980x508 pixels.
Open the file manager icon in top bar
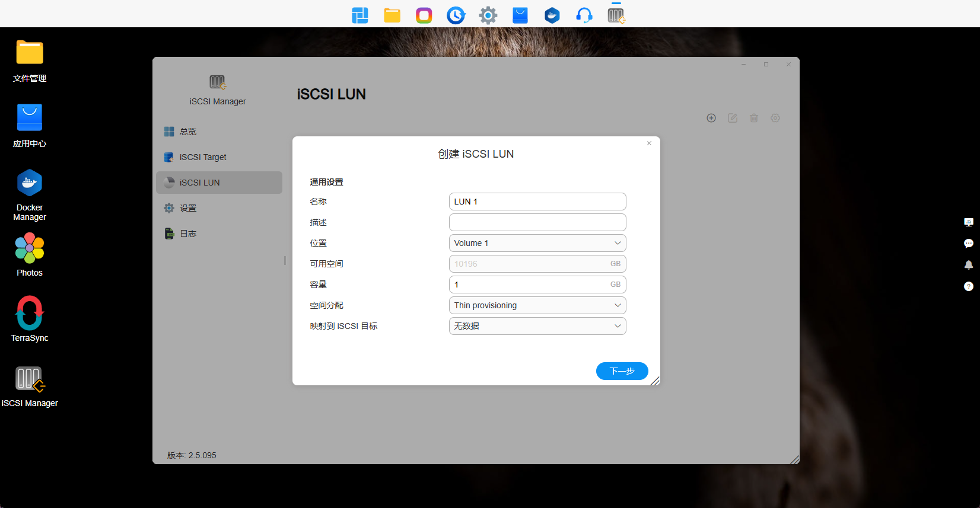pyautogui.click(x=392, y=15)
